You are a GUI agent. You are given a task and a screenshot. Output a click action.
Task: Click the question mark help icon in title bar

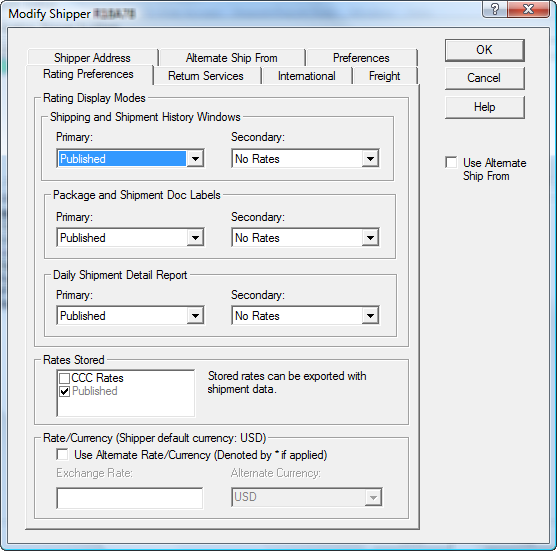[x=495, y=9]
